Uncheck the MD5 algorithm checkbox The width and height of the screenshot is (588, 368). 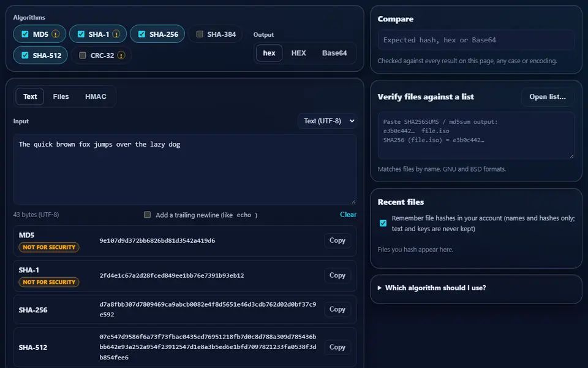(x=24, y=34)
